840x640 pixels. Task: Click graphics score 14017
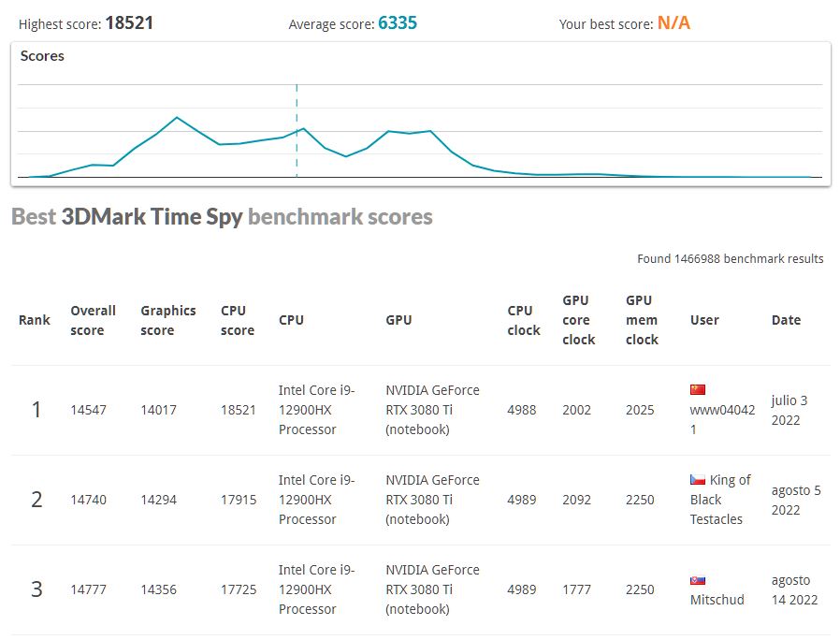click(159, 410)
